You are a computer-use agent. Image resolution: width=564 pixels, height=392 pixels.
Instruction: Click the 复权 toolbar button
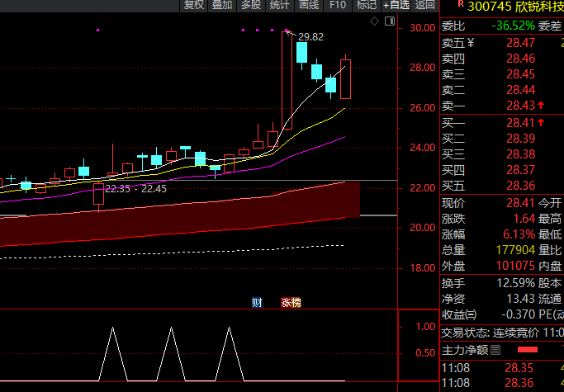click(194, 5)
